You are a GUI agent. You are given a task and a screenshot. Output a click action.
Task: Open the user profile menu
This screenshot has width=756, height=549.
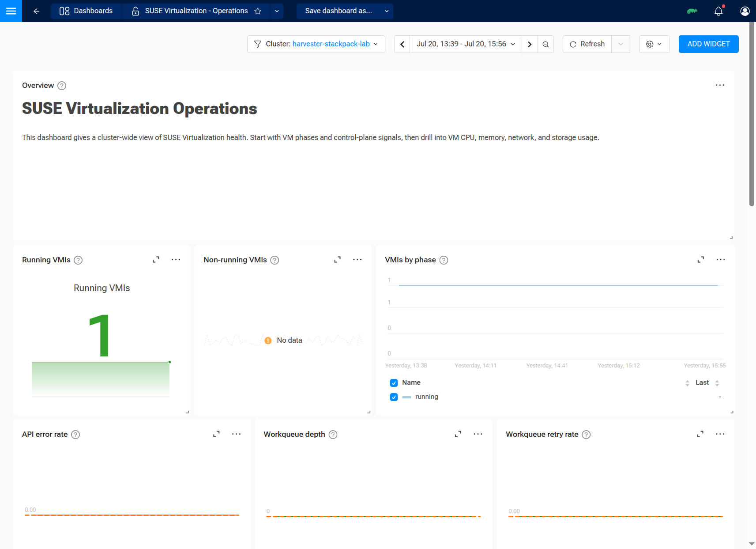(x=745, y=11)
